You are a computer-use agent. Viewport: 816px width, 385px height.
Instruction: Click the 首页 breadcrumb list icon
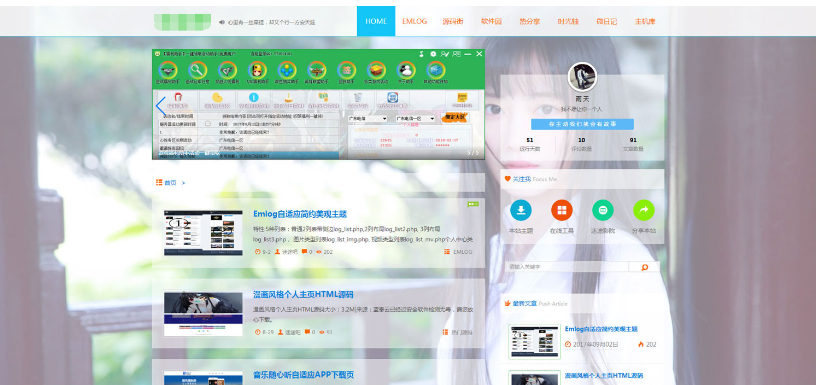[159, 182]
